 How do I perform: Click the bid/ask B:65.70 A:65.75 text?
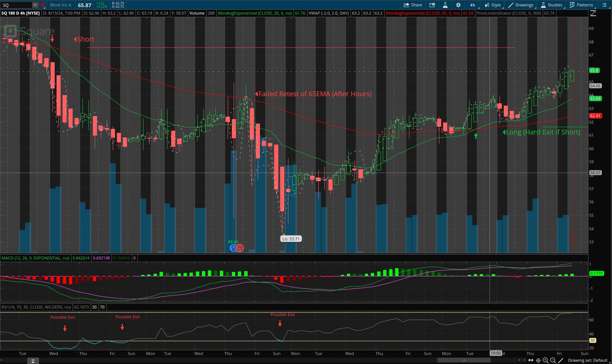[x=118, y=5]
